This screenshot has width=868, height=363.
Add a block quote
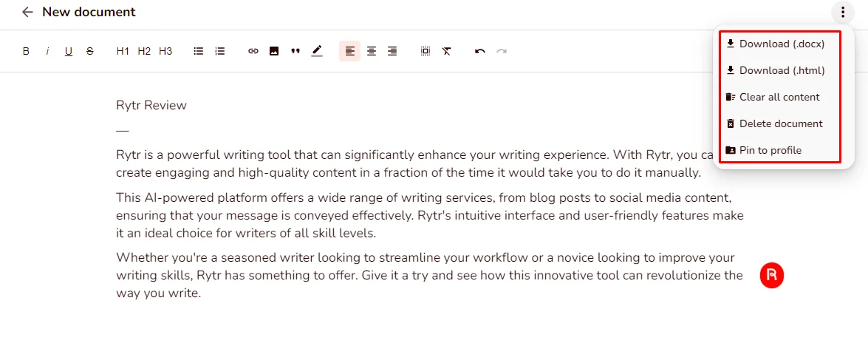click(x=295, y=51)
